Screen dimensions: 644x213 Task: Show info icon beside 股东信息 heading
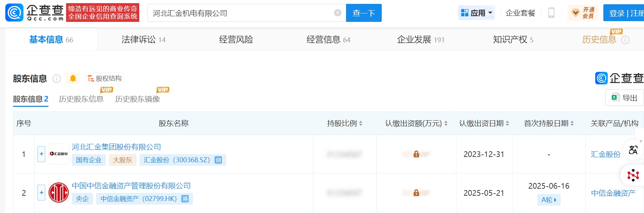click(x=57, y=79)
